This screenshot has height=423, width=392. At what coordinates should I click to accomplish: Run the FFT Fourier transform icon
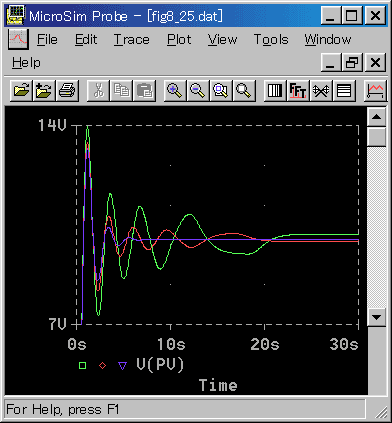pyautogui.click(x=298, y=90)
